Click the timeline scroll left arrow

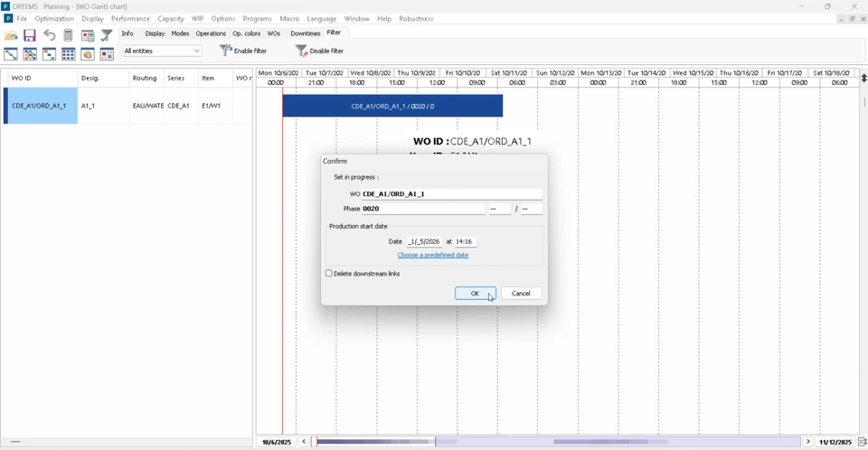click(x=304, y=442)
